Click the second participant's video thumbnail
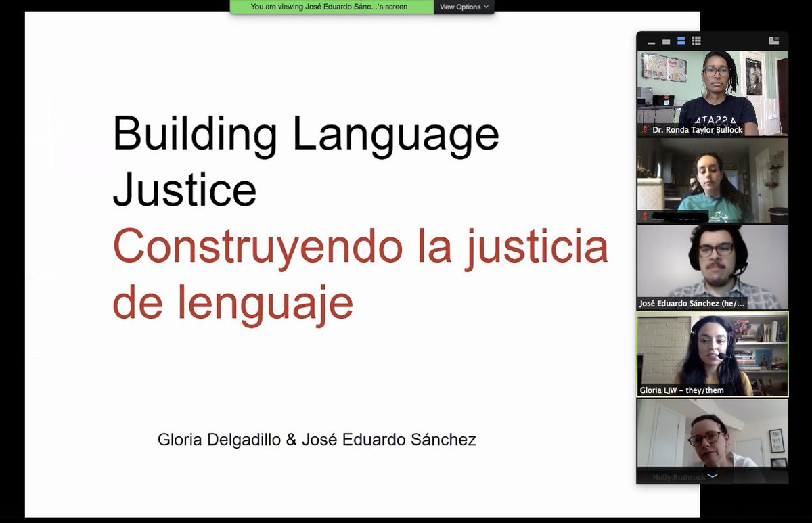Viewport: 812px width, 523px height. tap(710, 178)
